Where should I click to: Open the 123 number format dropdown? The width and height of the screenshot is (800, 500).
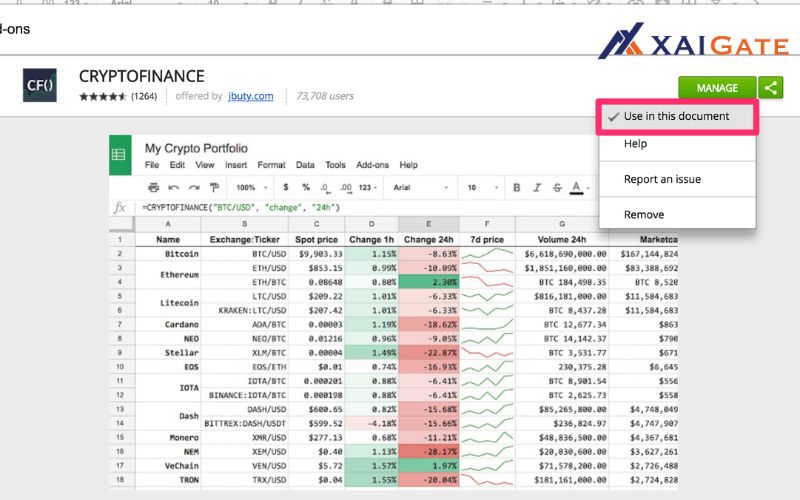367,188
